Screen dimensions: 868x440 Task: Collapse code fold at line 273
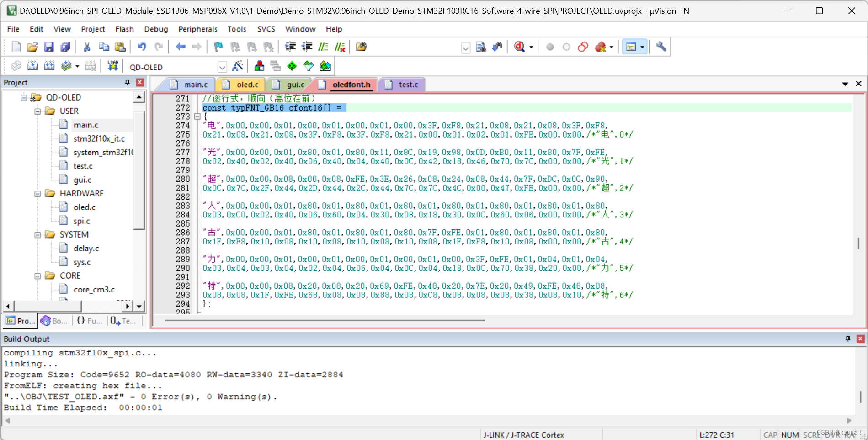coord(197,117)
